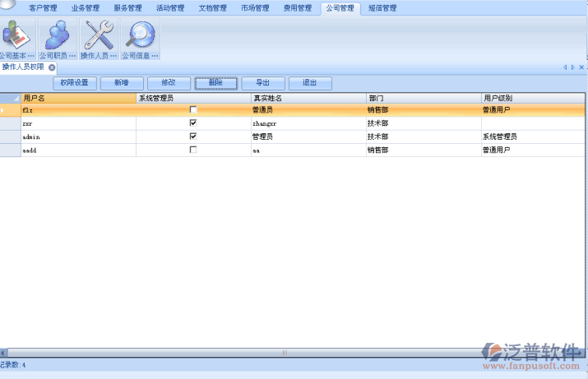Viewport: 588px width, 379px height.
Task: Click 技术部 department in zxr row
Action: click(424, 123)
